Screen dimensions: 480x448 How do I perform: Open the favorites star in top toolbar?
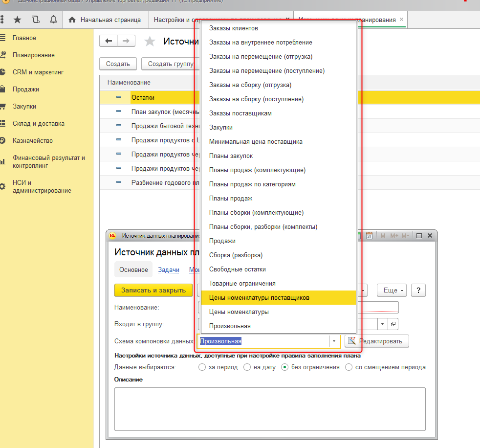coord(18,20)
